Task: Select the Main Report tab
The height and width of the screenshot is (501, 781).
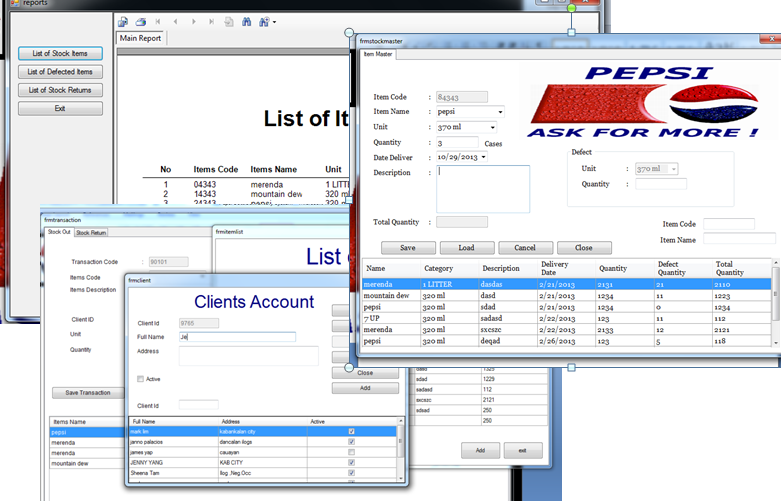Action: tap(140, 38)
